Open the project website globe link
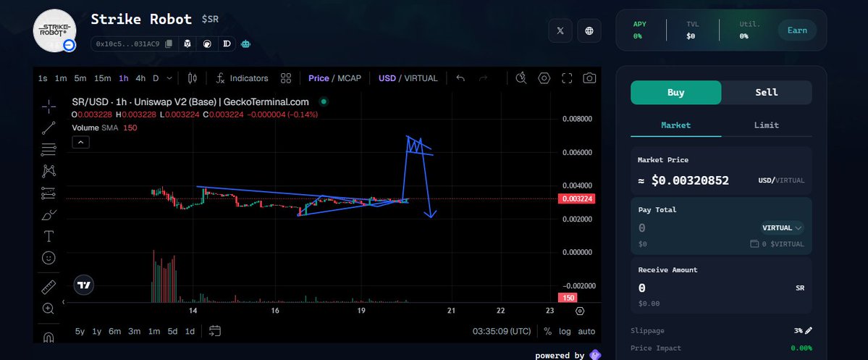Image resolution: width=868 pixels, height=360 pixels. pyautogui.click(x=589, y=30)
